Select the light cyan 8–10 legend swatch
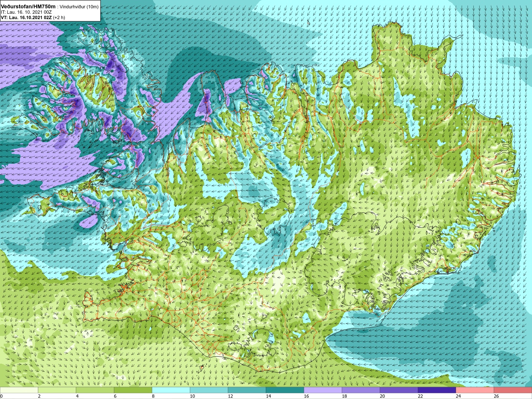The height and width of the screenshot is (399, 532). click(x=171, y=390)
